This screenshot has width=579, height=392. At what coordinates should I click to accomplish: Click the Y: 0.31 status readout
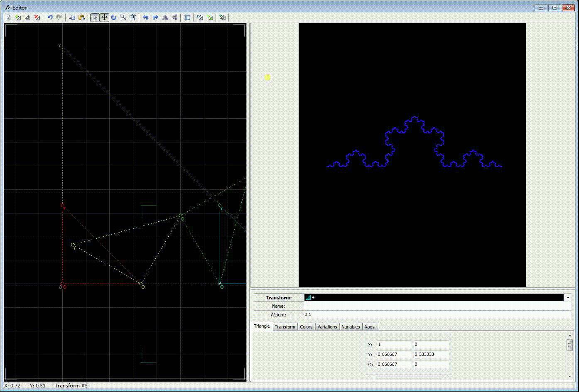point(38,386)
